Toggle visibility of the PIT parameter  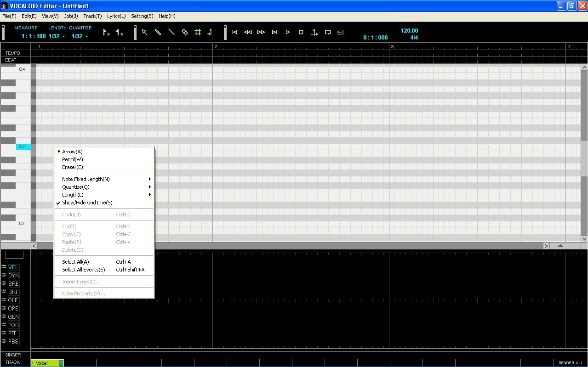5,333
